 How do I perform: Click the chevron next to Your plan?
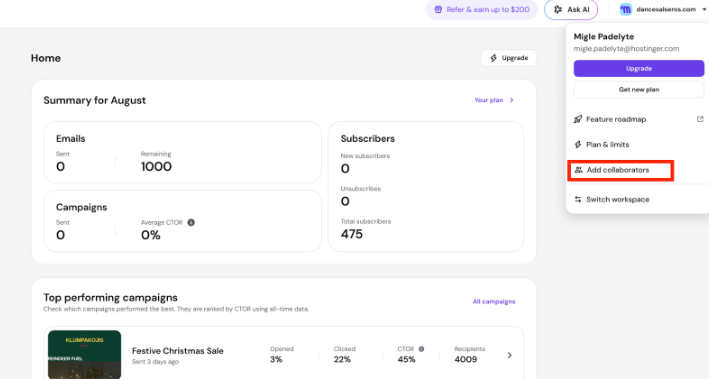(x=511, y=100)
